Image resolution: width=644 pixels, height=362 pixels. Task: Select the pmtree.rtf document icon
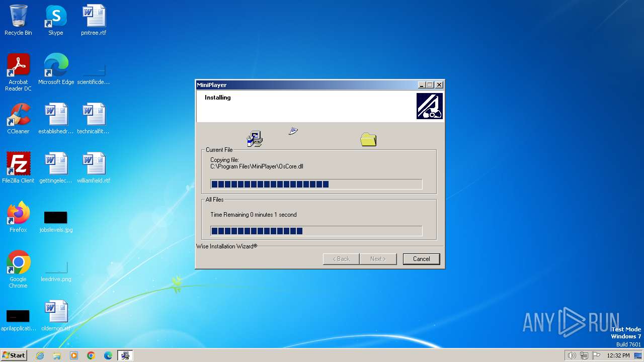tap(94, 20)
